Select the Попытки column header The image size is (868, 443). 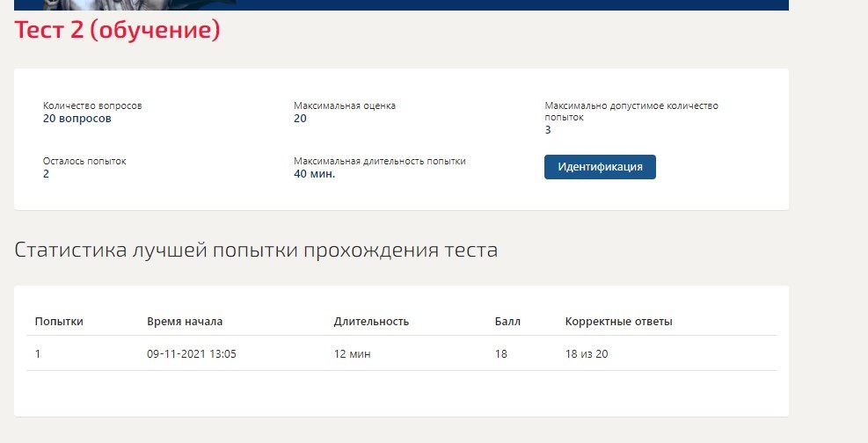point(59,322)
